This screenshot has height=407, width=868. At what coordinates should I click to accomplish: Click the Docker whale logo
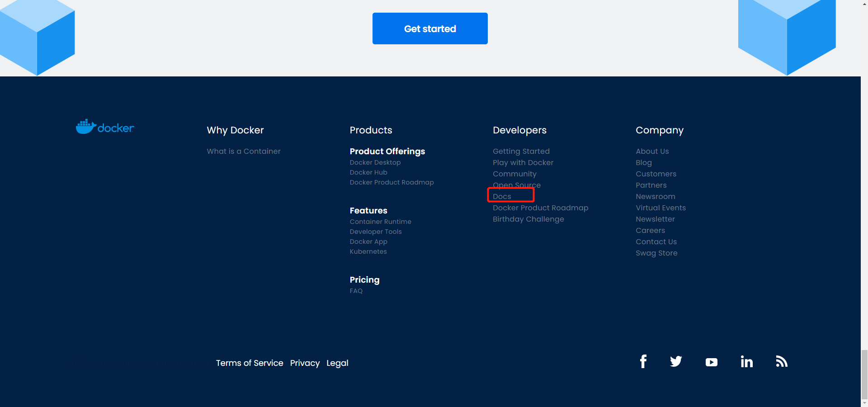point(105,127)
